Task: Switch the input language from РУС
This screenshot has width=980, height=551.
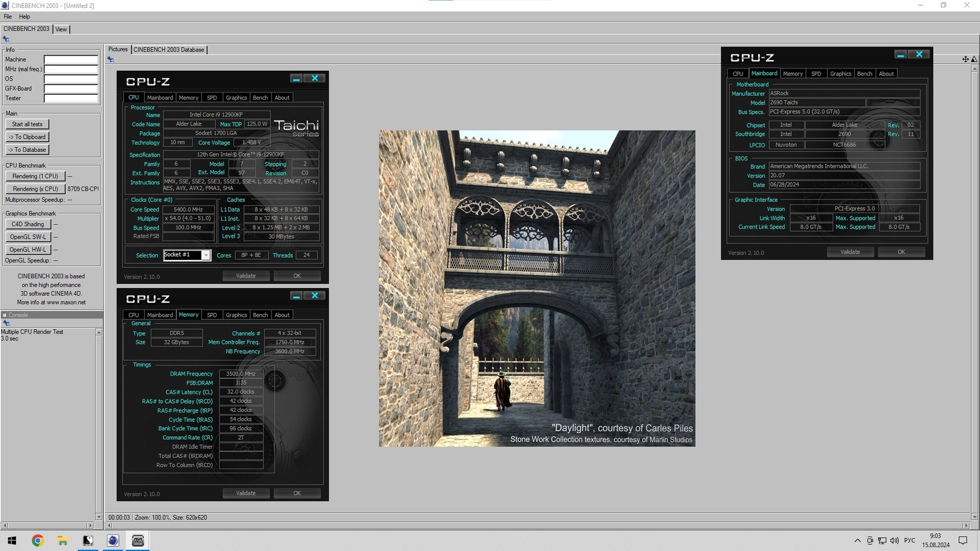Action: click(x=910, y=540)
